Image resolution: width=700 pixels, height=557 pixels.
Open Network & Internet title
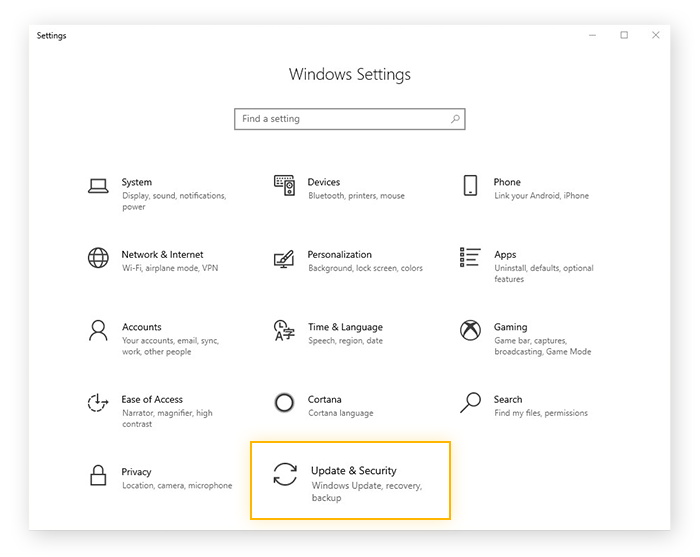(x=162, y=254)
